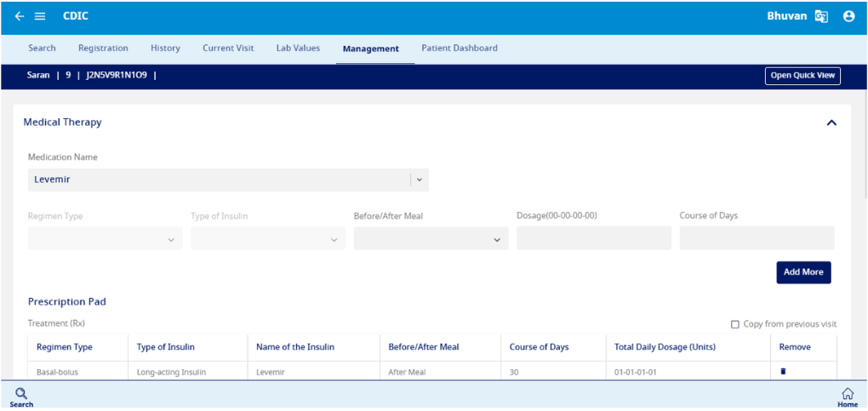Click the Course of Days value 30
The width and height of the screenshot is (868, 411).
tap(514, 372)
